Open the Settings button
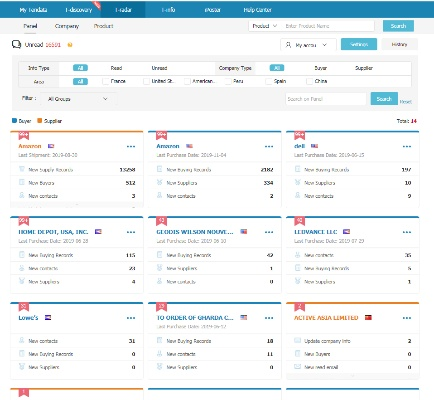The width and height of the screenshot is (434, 400). point(359,44)
